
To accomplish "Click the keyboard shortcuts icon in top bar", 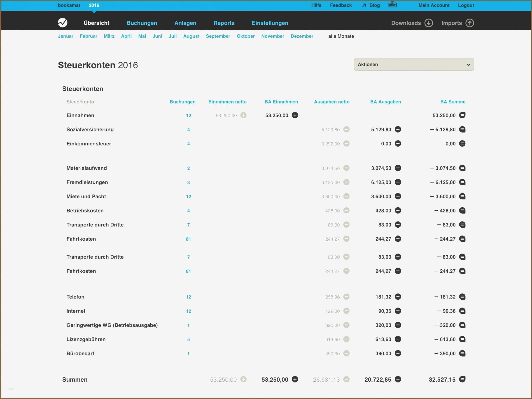I will pos(392,5).
